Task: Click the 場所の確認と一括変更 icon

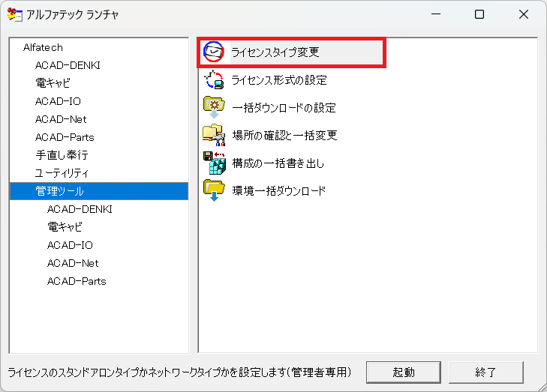Action: pos(214,135)
